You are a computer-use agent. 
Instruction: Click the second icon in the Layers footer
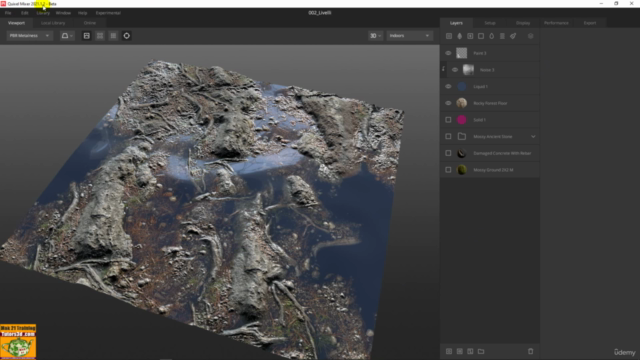460,351
